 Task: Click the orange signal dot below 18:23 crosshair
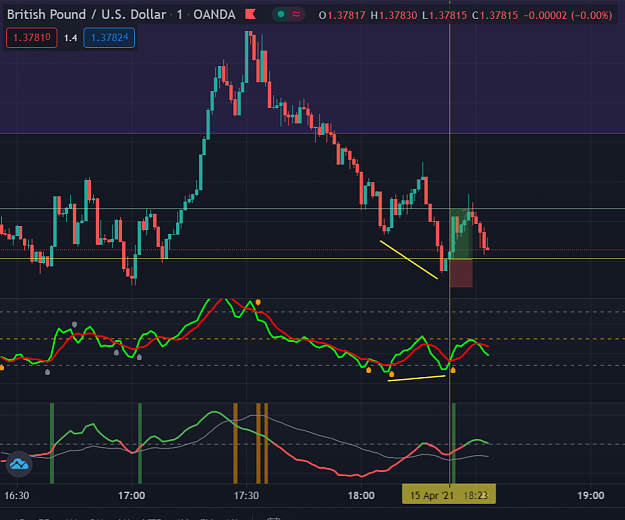pos(453,371)
